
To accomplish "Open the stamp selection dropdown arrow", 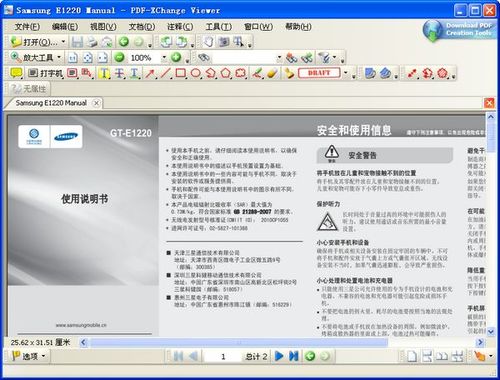I will pyautogui.click(x=345, y=73).
